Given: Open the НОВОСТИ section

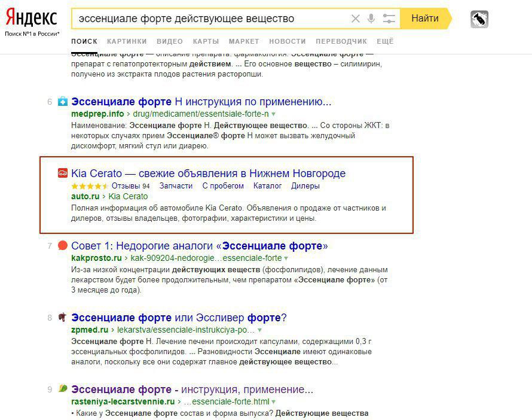Looking at the screenshot, I should tap(287, 41).
